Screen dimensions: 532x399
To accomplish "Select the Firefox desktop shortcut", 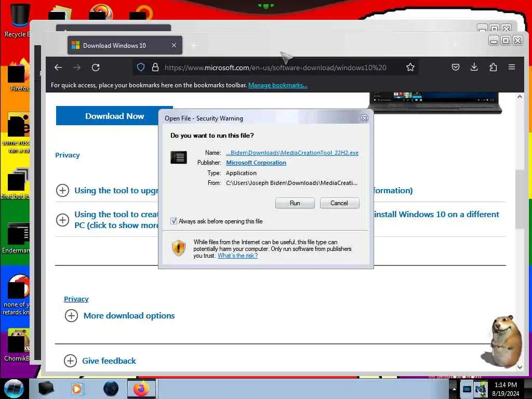I will [19, 75].
